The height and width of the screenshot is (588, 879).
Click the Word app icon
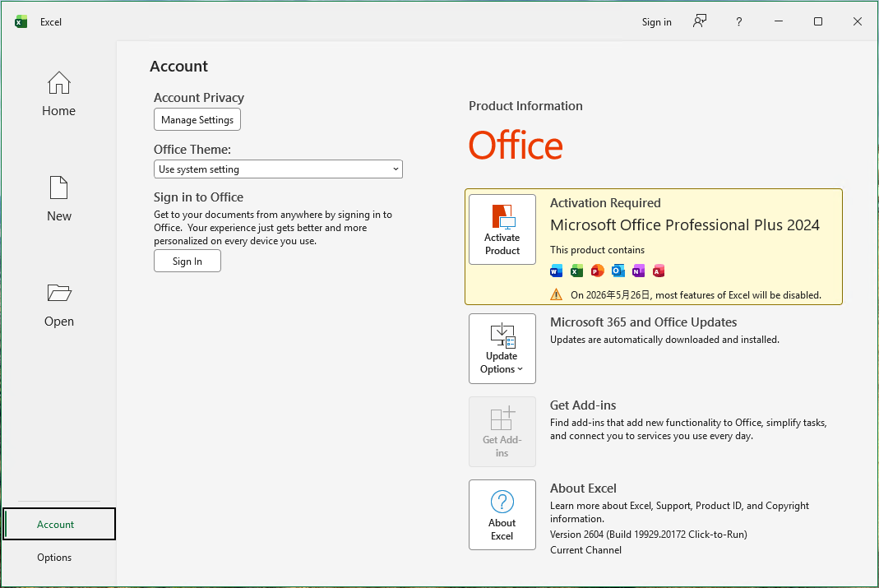556,271
